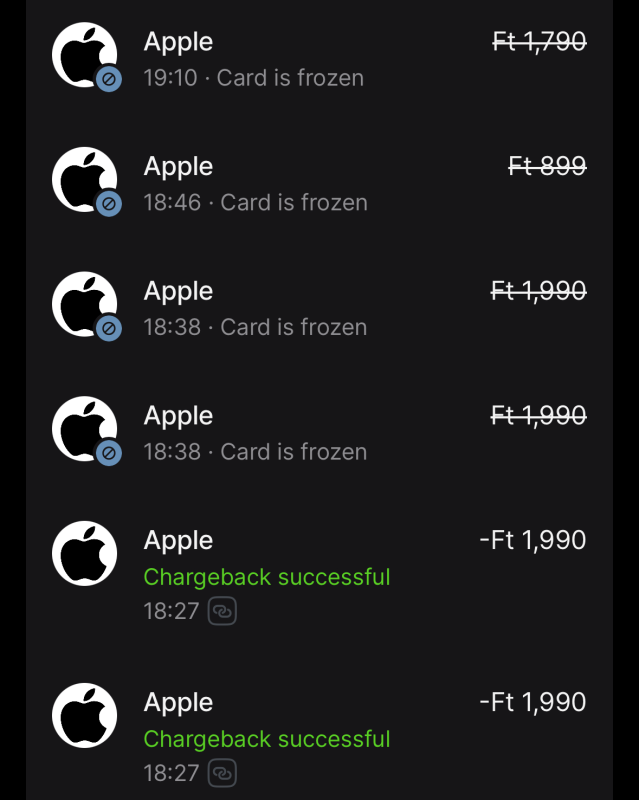This screenshot has width=639, height=800.
Task: Select the struck-through Ft 899 amount
Action: point(547,166)
